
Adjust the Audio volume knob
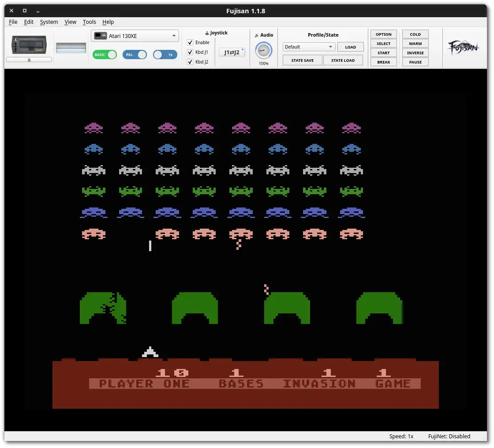[x=263, y=50]
